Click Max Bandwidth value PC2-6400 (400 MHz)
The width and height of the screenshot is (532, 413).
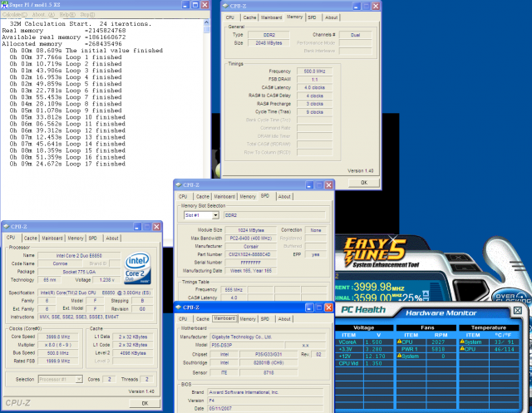pyautogui.click(x=251, y=238)
